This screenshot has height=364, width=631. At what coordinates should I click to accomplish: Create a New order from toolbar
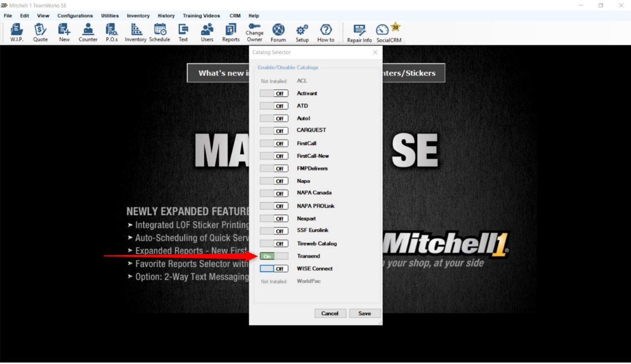point(64,33)
